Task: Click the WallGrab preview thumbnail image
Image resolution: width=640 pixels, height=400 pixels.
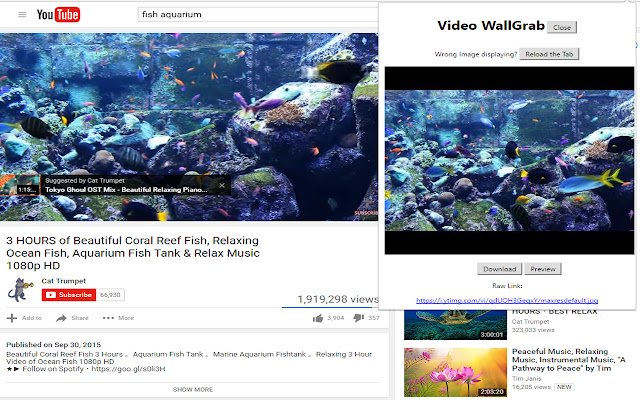Action: [509, 160]
